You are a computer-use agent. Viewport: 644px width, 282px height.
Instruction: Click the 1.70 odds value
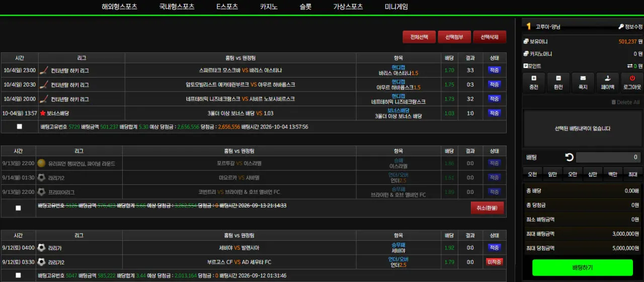449,70
